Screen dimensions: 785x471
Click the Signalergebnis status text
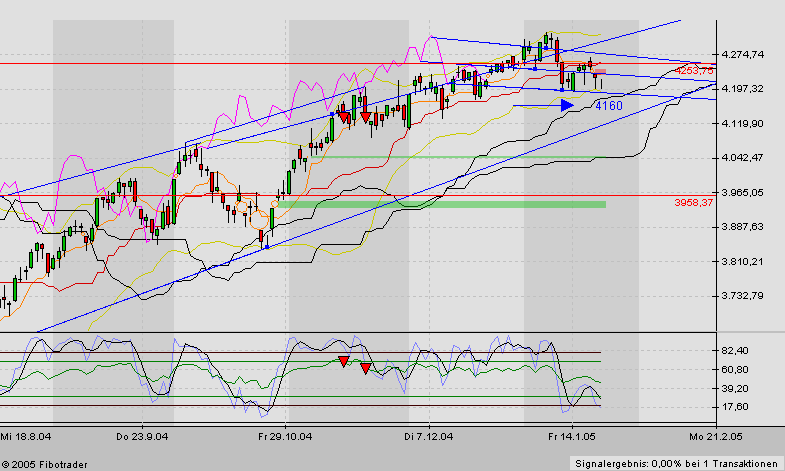[x=676, y=464]
